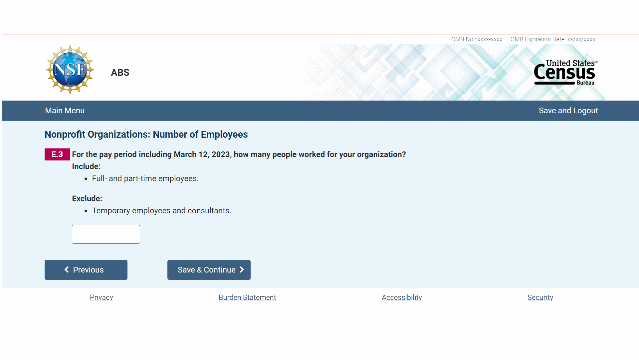
Task: Go back with the Previous button
Action: tap(86, 270)
